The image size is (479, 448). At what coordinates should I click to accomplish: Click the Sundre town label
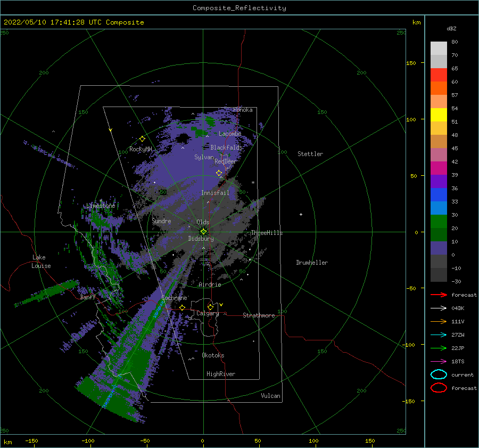pyautogui.click(x=162, y=221)
